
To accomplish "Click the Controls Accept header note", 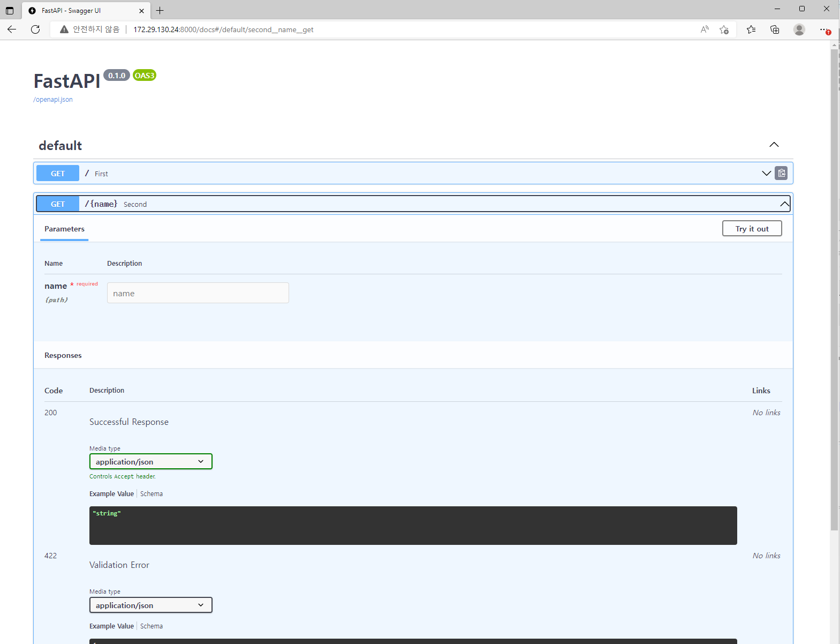I will [x=123, y=476].
